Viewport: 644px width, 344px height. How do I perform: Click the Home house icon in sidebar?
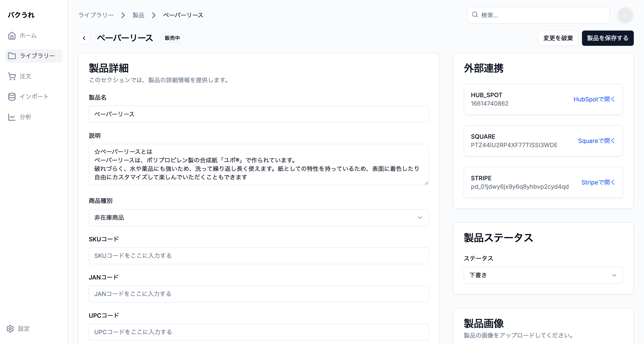click(x=12, y=36)
